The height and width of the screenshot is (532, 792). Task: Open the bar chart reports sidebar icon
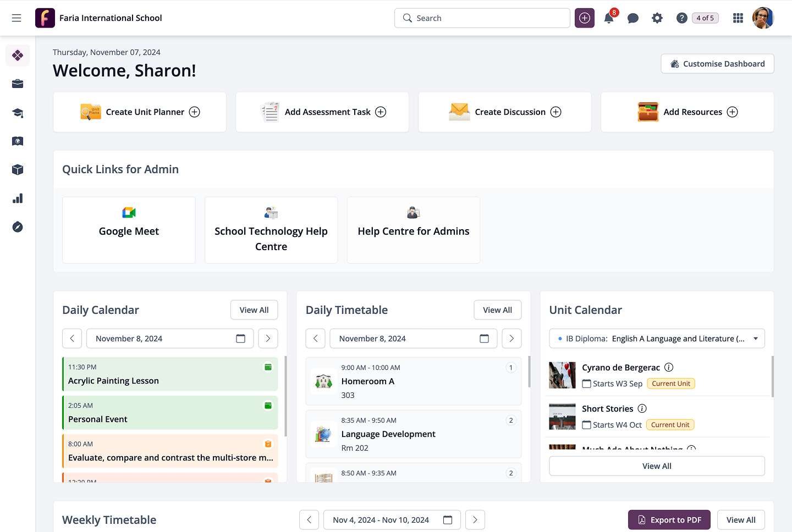coord(18,198)
